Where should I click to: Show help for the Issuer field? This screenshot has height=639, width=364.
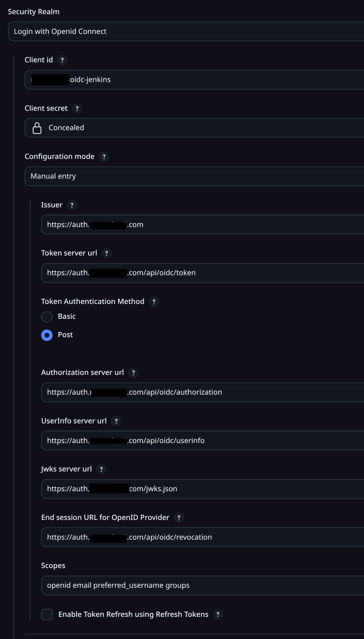tap(72, 205)
